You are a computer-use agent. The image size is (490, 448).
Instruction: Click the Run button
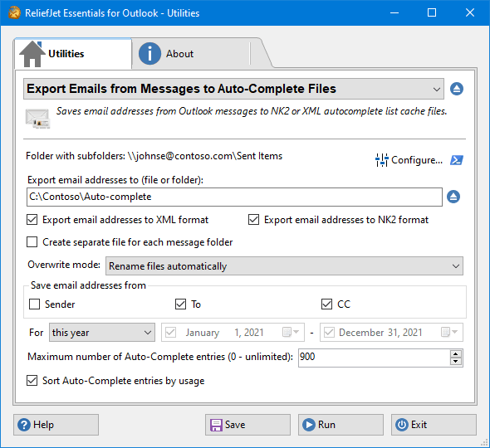(341, 425)
